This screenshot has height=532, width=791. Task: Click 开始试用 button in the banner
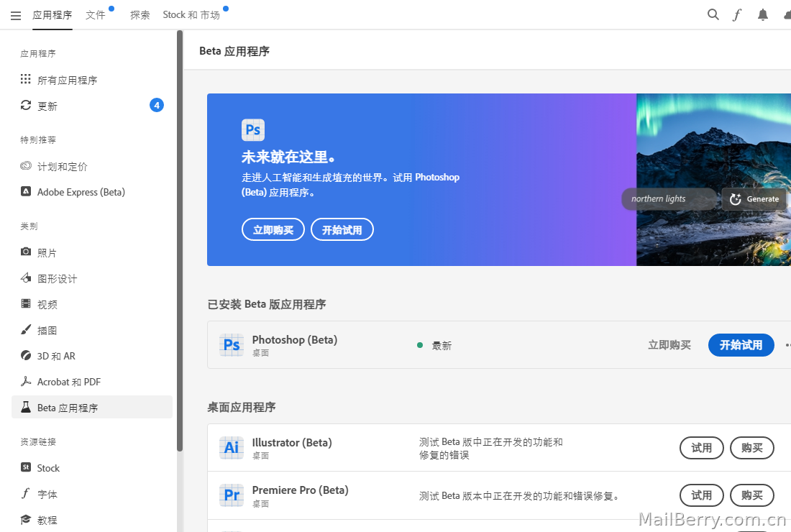click(342, 229)
